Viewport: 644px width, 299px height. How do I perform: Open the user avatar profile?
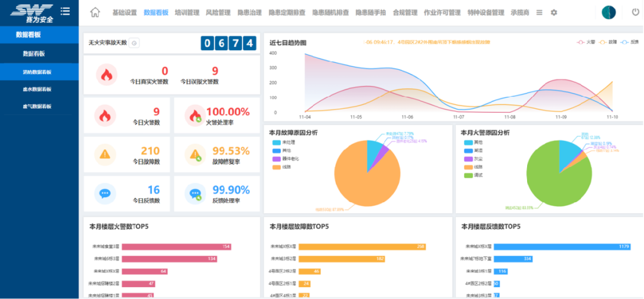pos(609,13)
